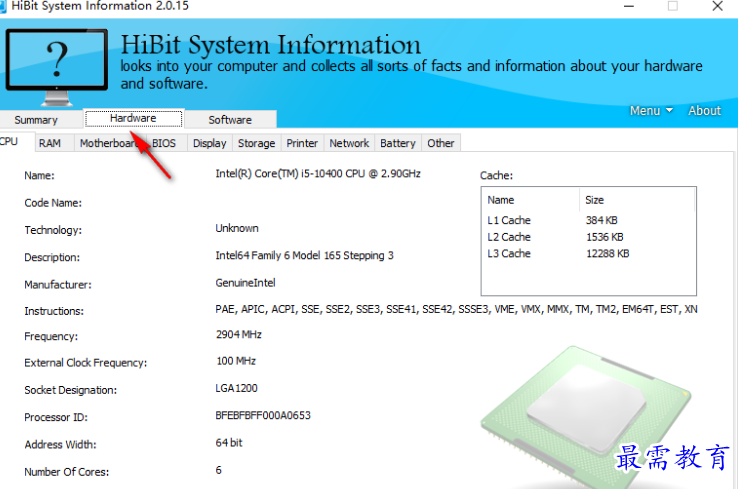Screen dimensions: 738x489
Task: Click the 384 KB cache size value
Action: coord(602,220)
